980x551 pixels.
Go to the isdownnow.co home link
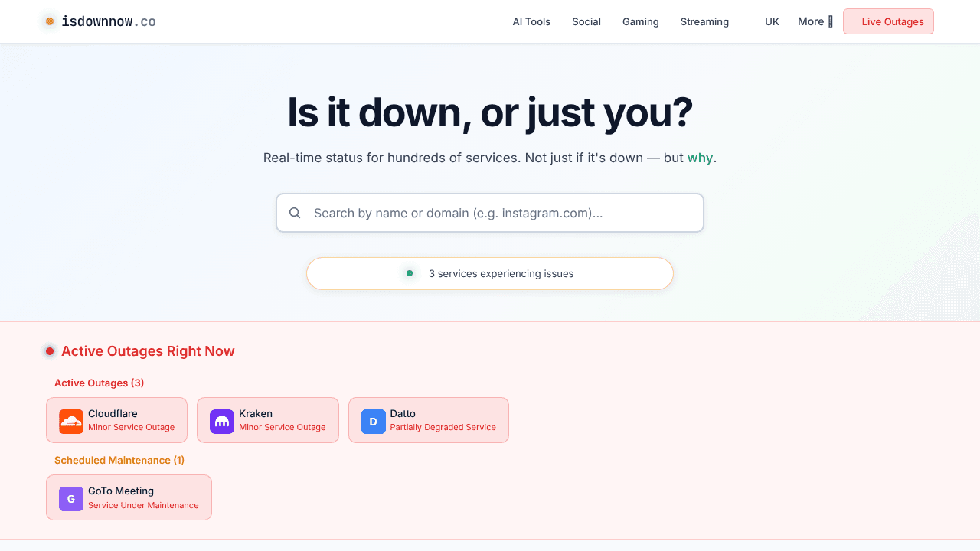(100, 21)
